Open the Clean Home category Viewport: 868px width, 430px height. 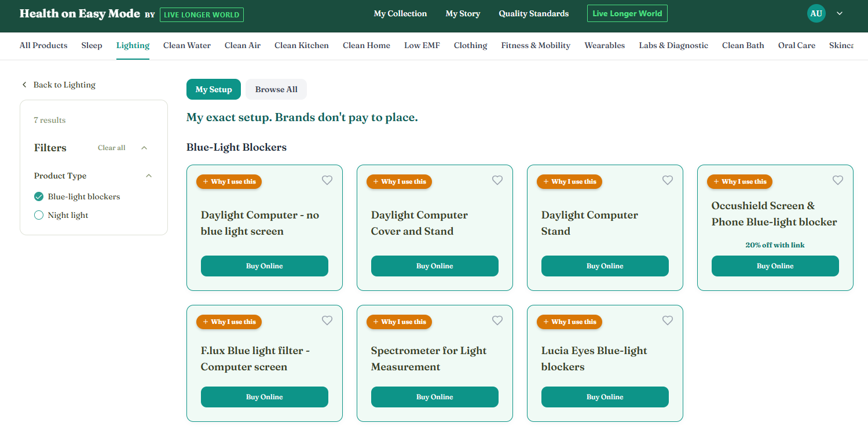click(367, 45)
